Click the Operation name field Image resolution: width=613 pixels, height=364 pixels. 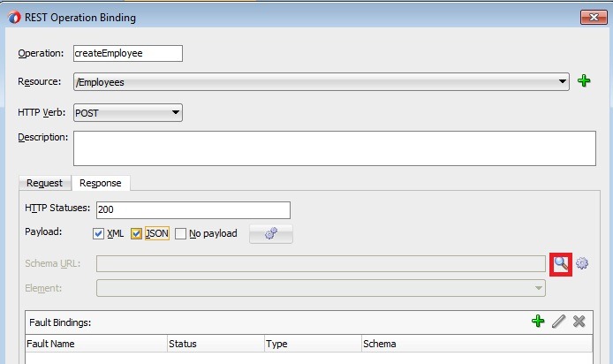(127, 53)
